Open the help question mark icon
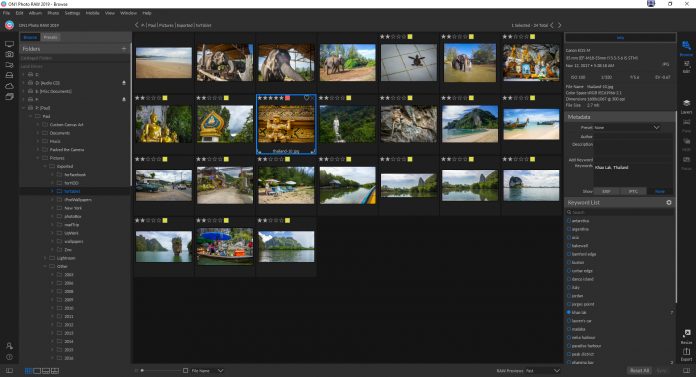Viewport: 696px width, 377px height. [9, 357]
